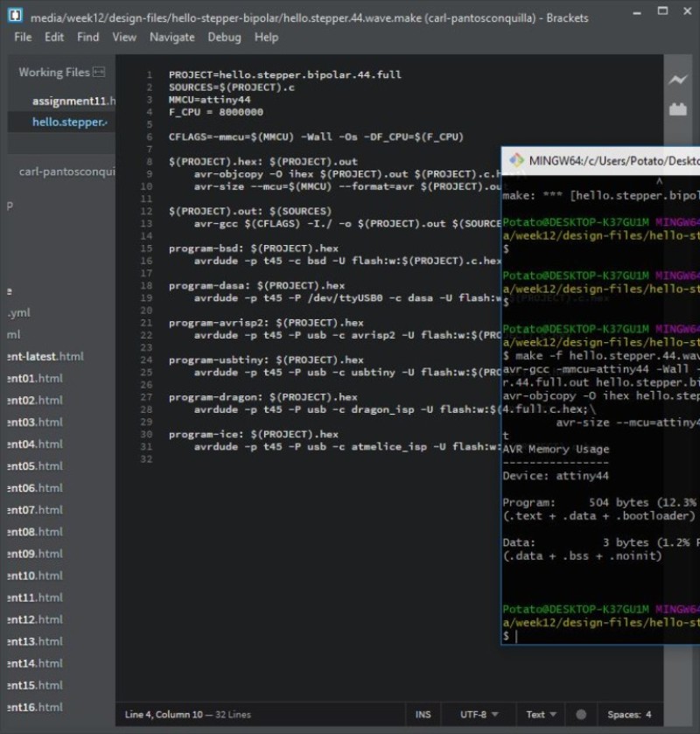Open the View menu
Image resolution: width=700 pixels, height=734 pixels.
pos(124,37)
